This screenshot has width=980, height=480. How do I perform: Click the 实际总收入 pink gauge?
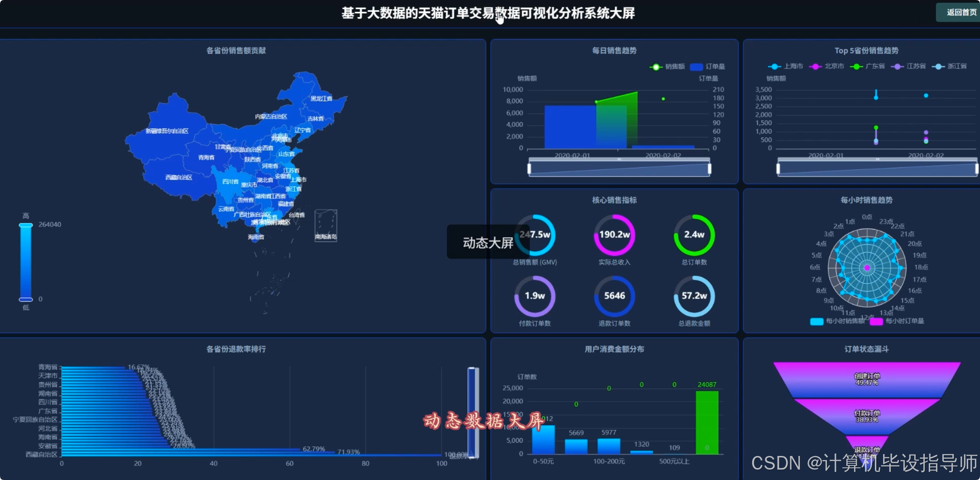tap(614, 235)
